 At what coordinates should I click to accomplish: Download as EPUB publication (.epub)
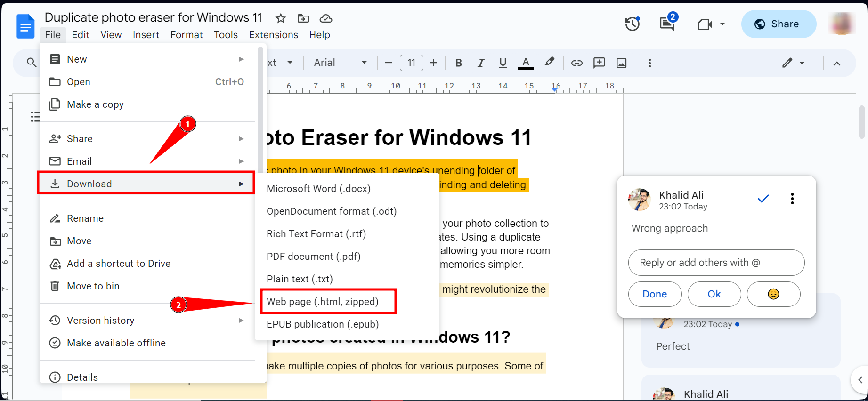347,324
